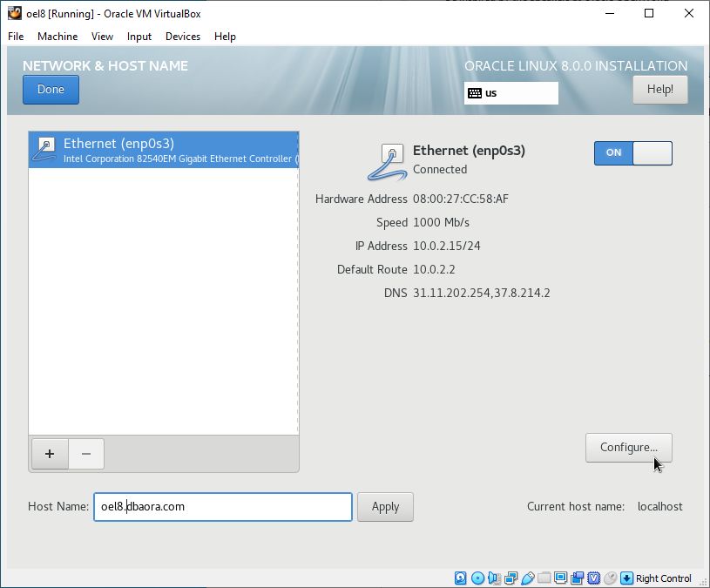Open the Configure... network dialog
This screenshot has height=588, width=710.
click(x=629, y=448)
